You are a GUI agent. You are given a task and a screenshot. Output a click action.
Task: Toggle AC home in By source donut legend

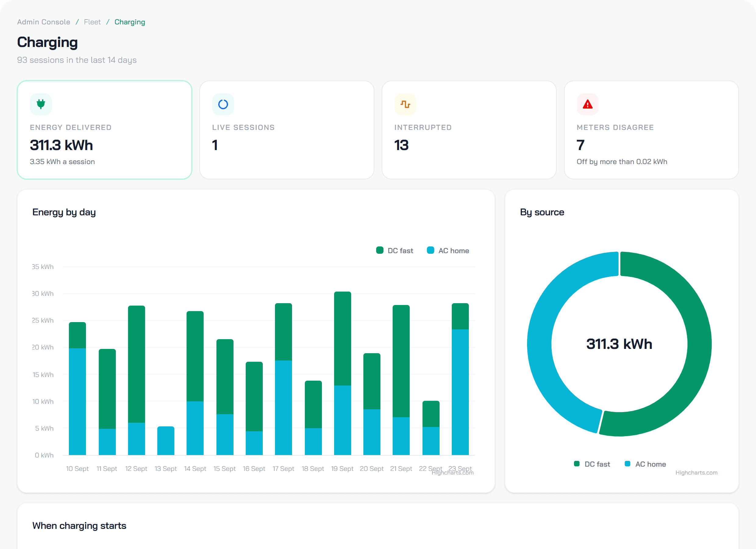tap(645, 464)
